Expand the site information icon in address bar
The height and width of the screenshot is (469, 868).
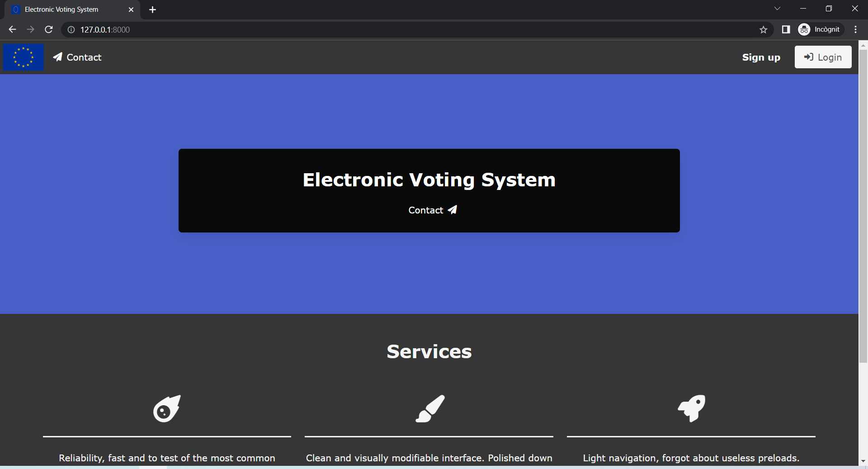point(71,29)
